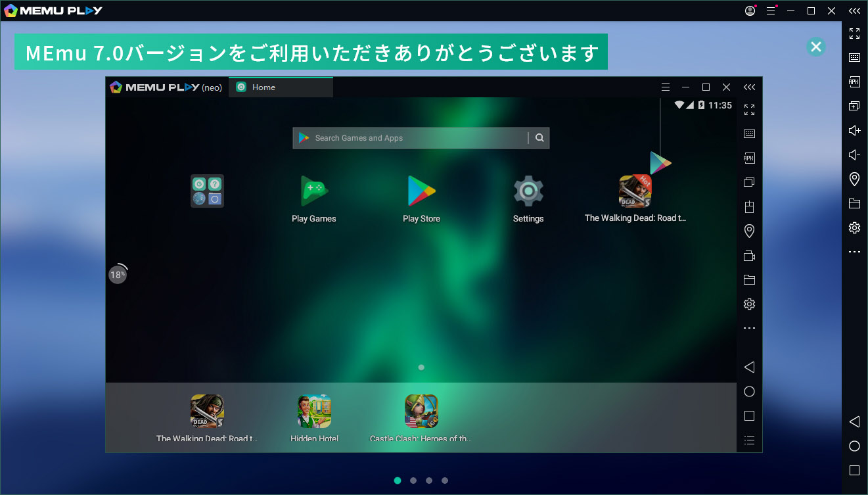The width and height of the screenshot is (868, 495).
Task: Click the MEMU PLAY (neo) logo in preview window
Action: (x=166, y=87)
